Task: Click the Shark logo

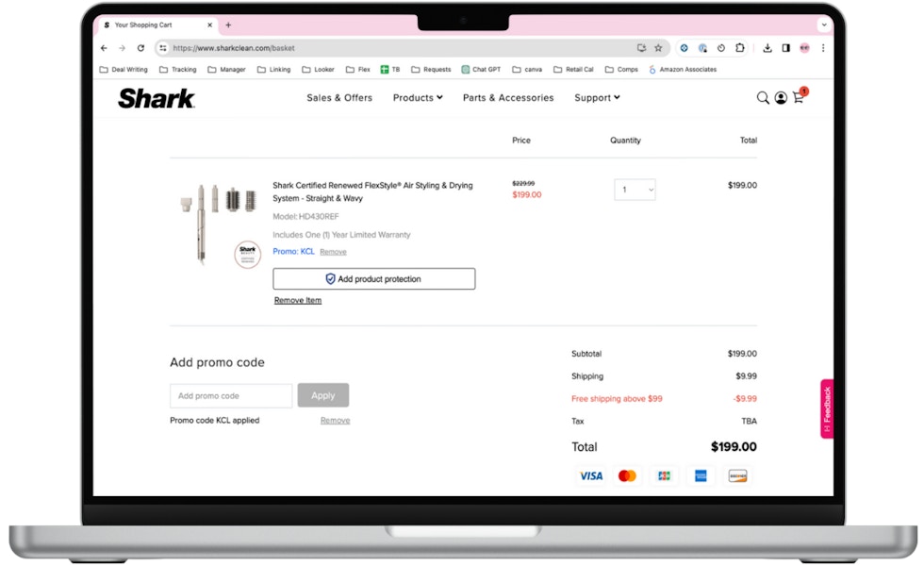Action: click(x=157, y=98)
